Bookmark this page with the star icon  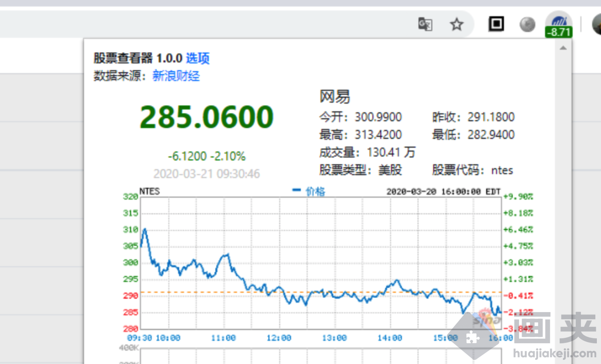coord(456,24)
